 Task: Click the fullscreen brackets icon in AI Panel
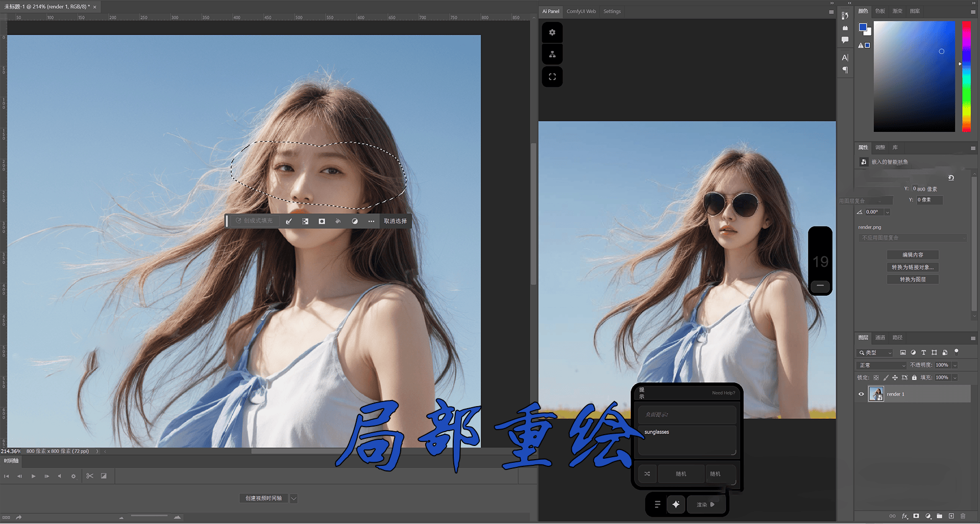pyautogui.click(x=552, y=77)
